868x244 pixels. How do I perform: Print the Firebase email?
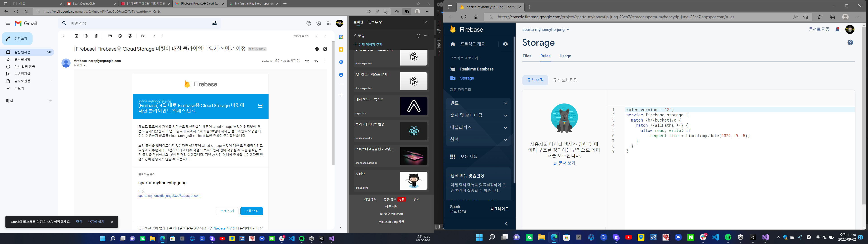pyautogui.click(x=317, y=49)
